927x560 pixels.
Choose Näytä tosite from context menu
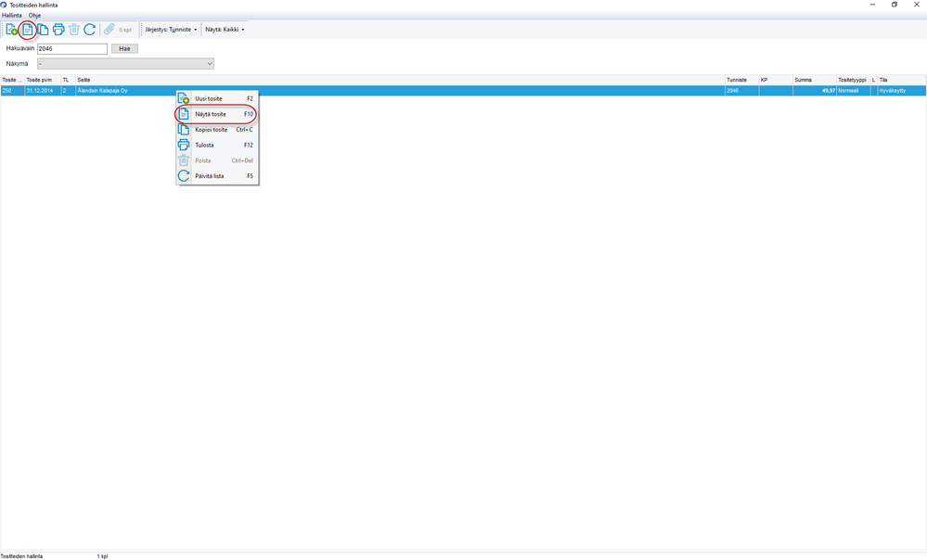point(217,114)
